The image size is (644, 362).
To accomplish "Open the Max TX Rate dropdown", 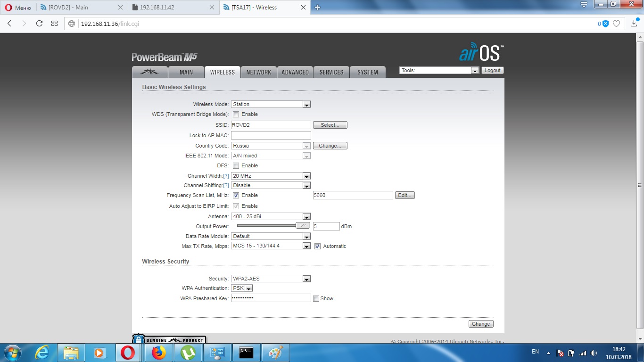I will point(271,246).
